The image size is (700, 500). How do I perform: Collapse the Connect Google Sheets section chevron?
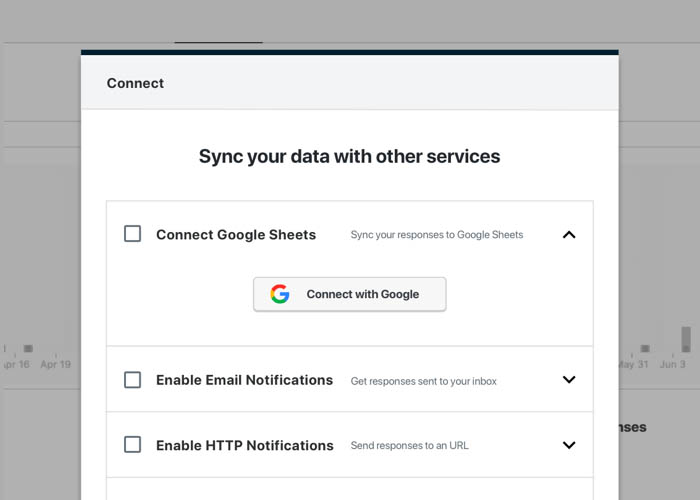(x=569, y=234)
